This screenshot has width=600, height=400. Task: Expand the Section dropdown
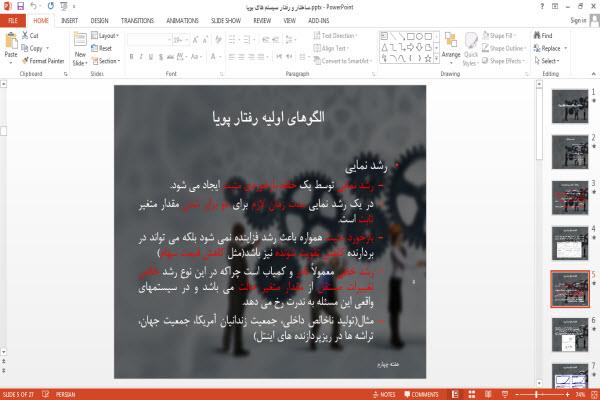click(106, 61)
